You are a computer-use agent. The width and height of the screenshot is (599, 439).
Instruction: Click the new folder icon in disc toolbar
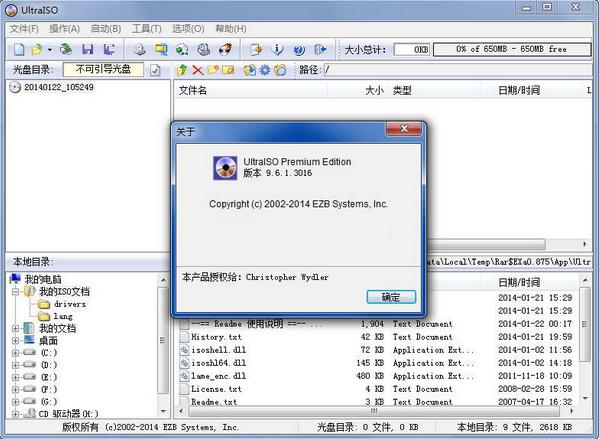coord(213,70)
